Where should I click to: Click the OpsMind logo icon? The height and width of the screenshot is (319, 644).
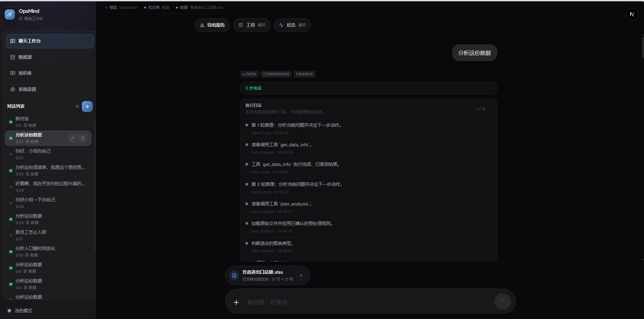(x=10, y=15)
